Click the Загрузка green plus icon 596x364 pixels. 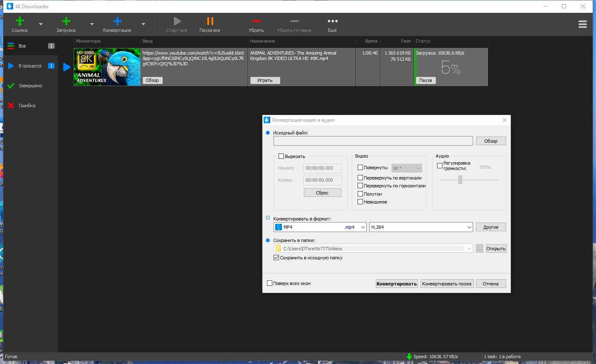tap(66, 21)
